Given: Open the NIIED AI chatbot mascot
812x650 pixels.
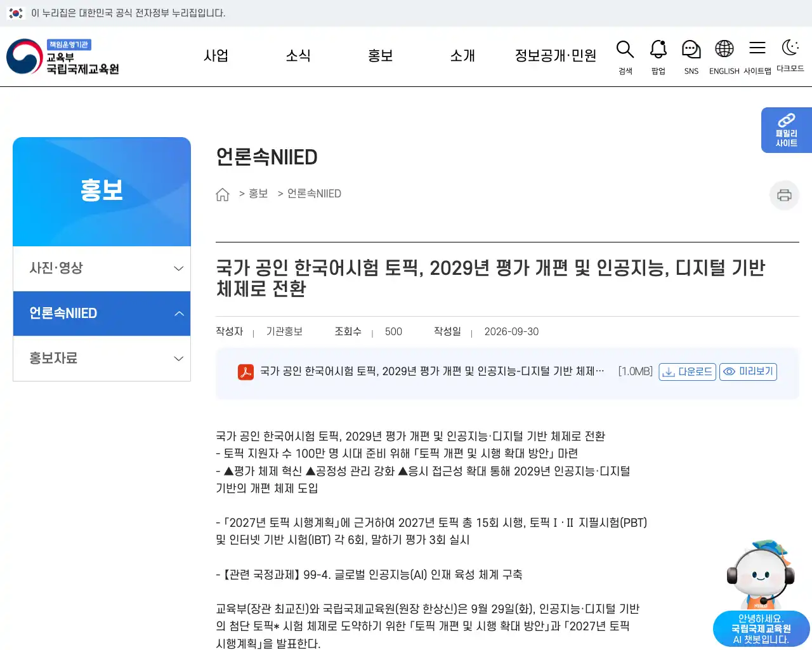Looking at the screenshot, I should point(761,574).
